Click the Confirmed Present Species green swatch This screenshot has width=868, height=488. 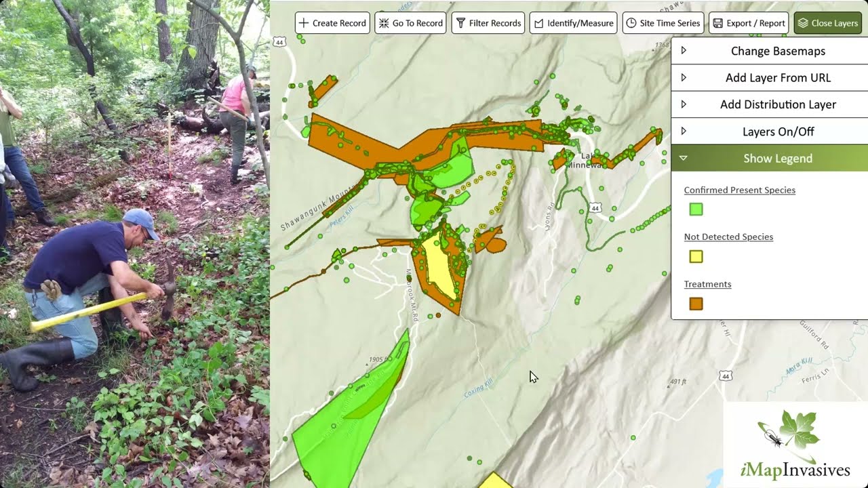pos(696,209)
